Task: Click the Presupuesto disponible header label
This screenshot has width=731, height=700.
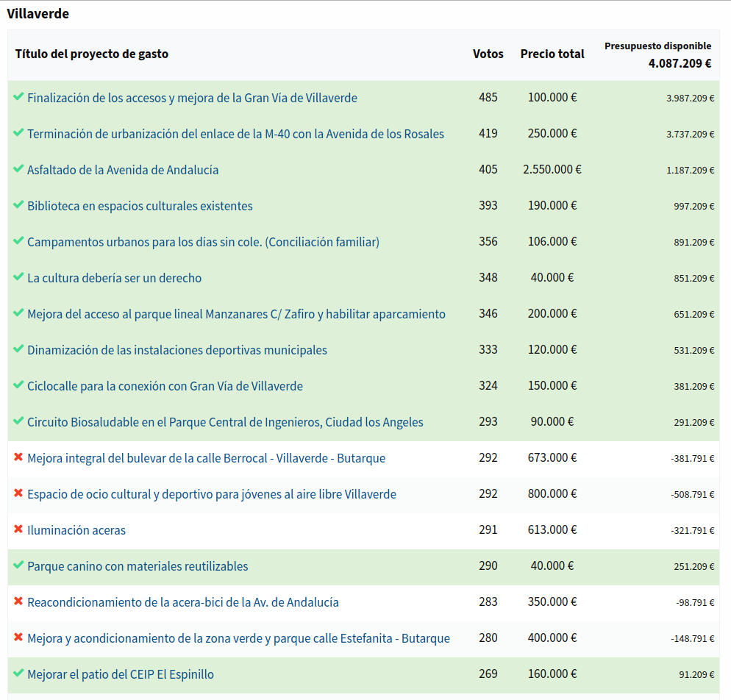Action: [x=657, y=46]
